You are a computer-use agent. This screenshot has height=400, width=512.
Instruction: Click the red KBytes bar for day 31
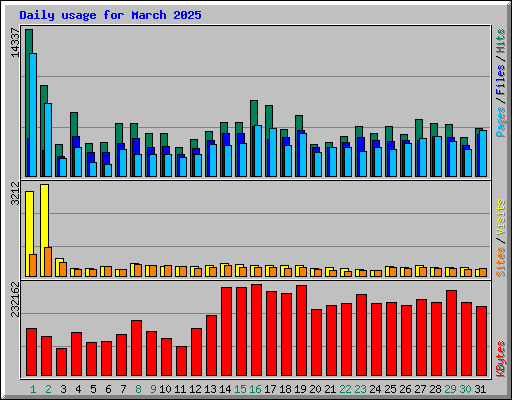(x=481, y=341)
